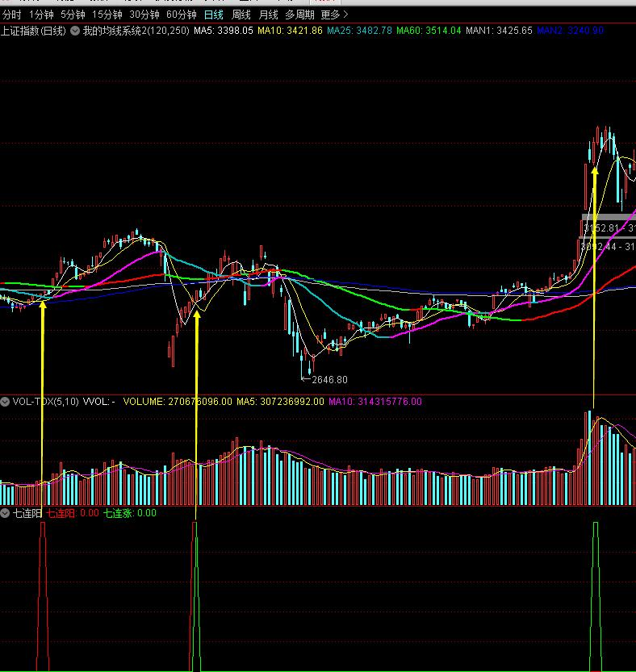Viewport: 636px width, 672px height.
Task: Click the volume MA10: 314315776.00 value
Action: click(375, 402)
